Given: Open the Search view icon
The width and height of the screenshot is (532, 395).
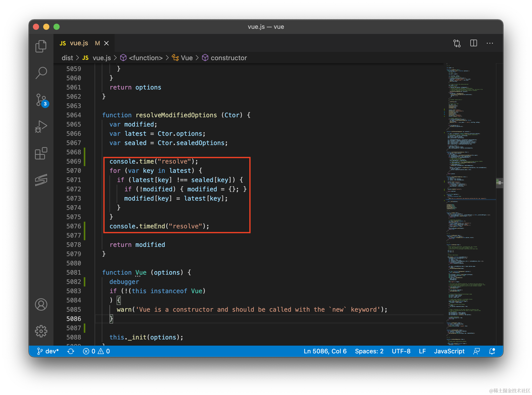Looking at the screenshot, I should pyautogui.click(x=41, y=73).
